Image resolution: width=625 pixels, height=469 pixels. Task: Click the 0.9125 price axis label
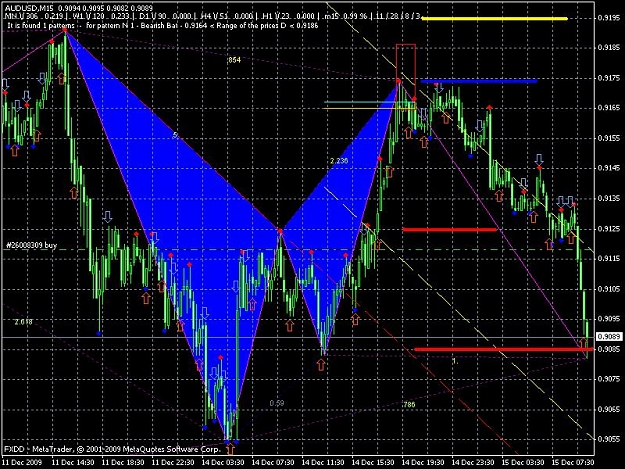(609, 228)
